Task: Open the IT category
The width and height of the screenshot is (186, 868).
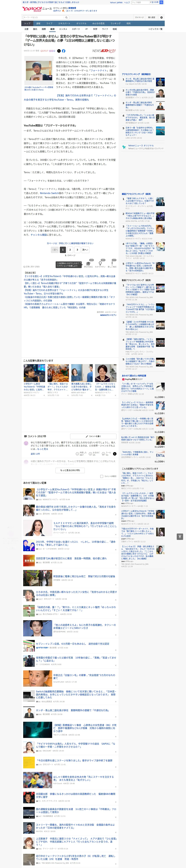Action: pyautogui.click(x=86, y=29)
